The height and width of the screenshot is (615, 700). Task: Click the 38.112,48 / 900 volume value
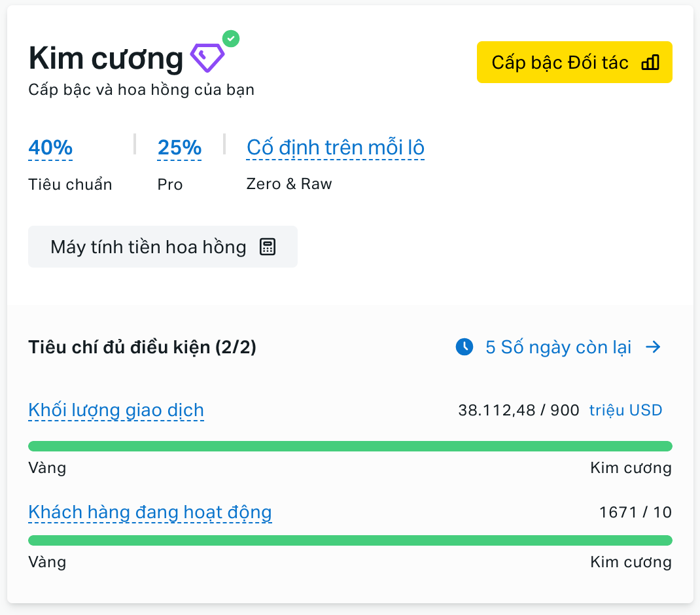tap(519, 410)
